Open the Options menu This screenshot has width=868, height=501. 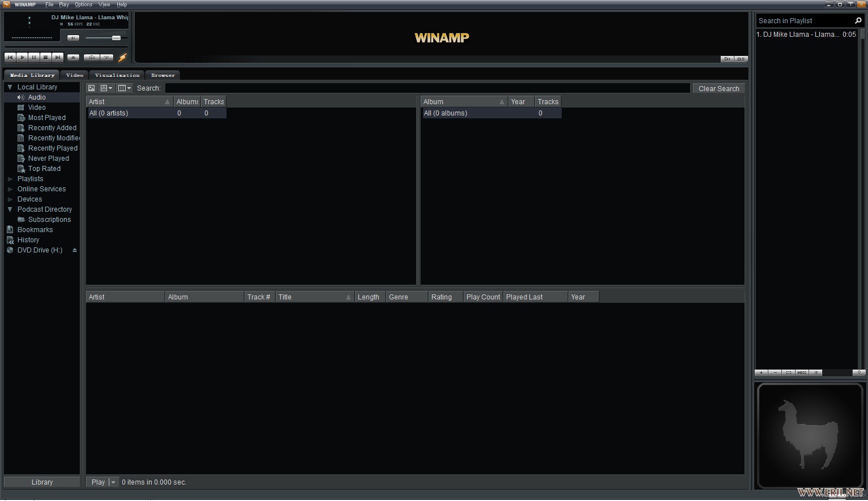click(x=83, y=5)
